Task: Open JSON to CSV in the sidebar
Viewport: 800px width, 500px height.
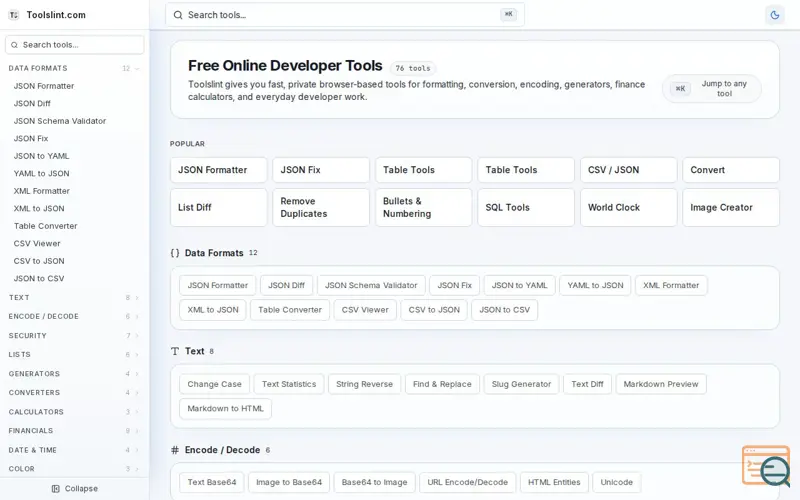Action: point(39,279)
